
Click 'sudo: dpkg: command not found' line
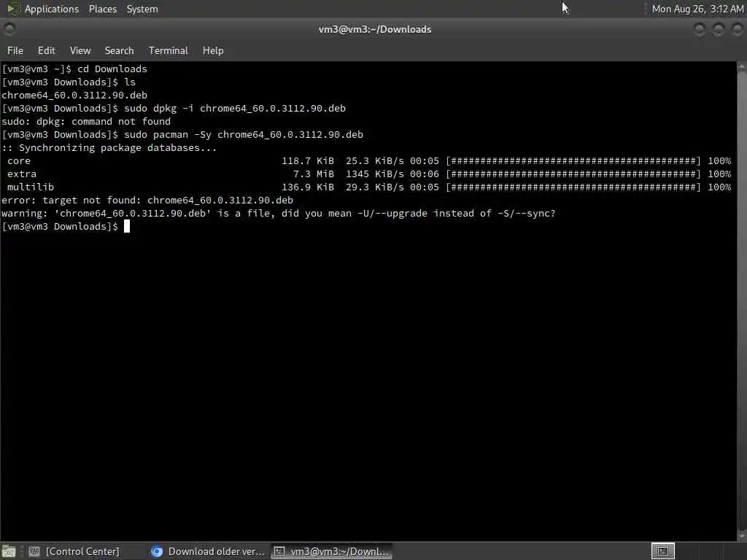86,122
